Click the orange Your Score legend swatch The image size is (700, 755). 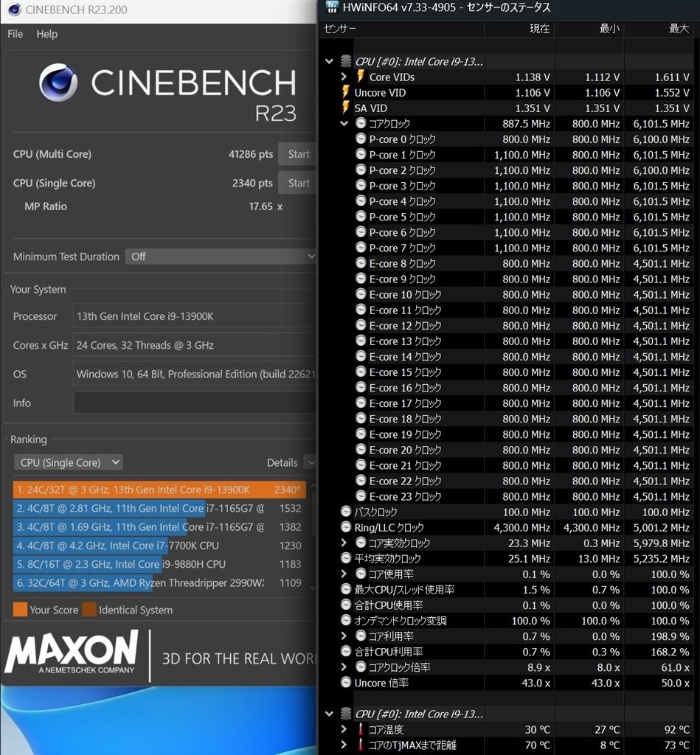20,610
